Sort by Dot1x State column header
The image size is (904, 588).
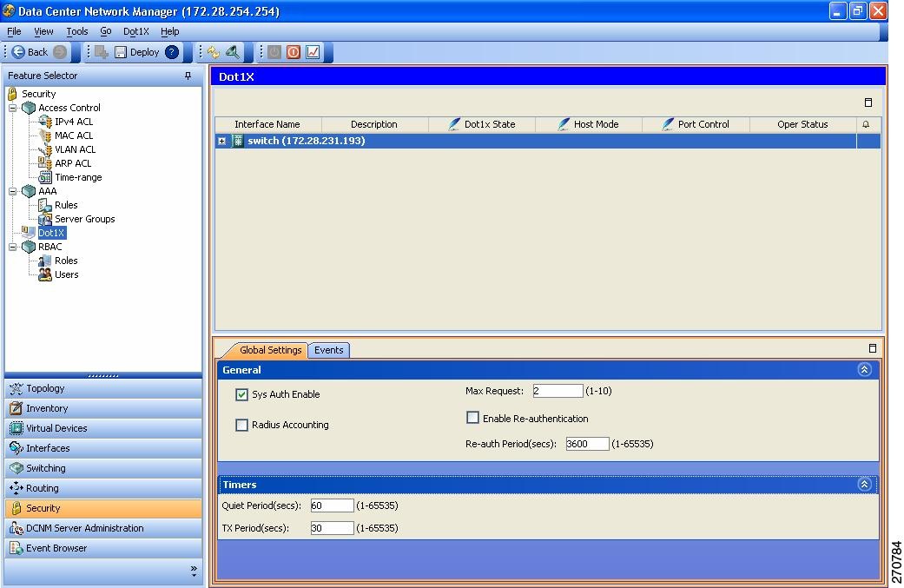pyautogui.click(x=482, y=124)
